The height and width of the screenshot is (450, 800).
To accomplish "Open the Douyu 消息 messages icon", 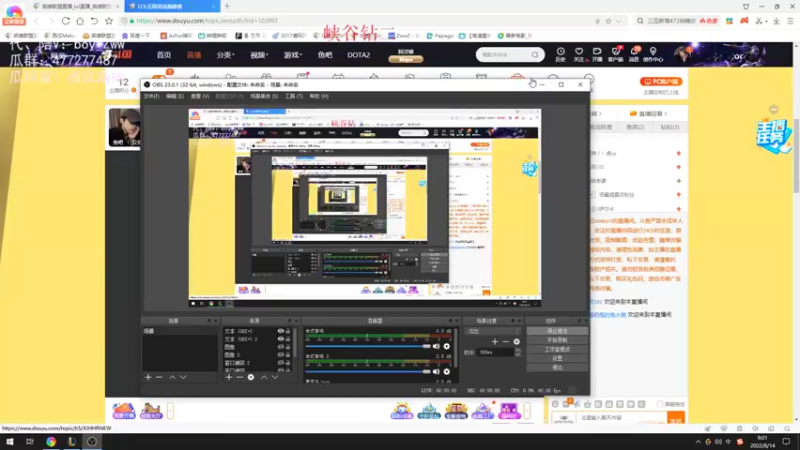I will coord(634,54).
